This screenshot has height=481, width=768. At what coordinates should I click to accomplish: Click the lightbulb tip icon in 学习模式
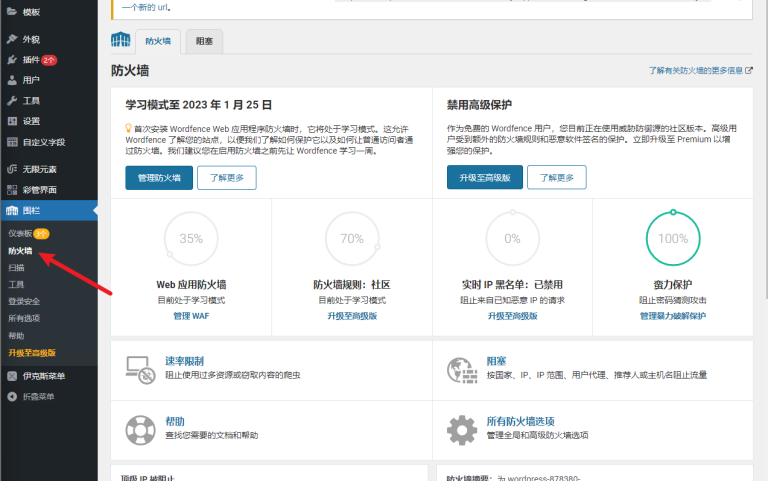128,128
